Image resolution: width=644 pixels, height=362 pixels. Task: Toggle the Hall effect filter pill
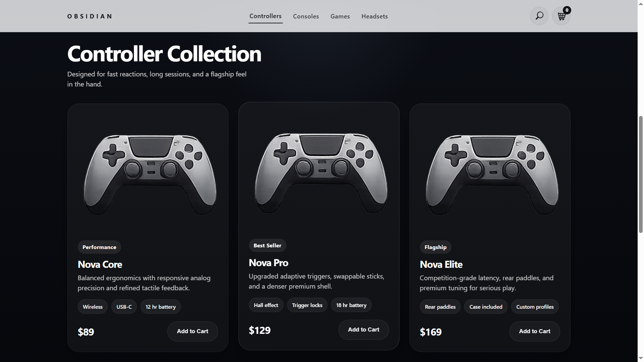click(266, 305)
